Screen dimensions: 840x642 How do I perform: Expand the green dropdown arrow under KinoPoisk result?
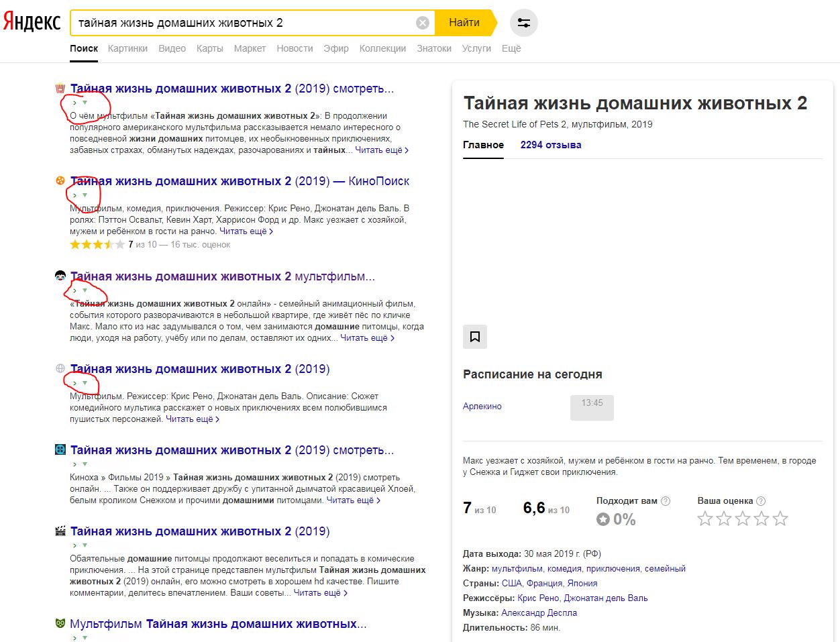tap(85, 195)
